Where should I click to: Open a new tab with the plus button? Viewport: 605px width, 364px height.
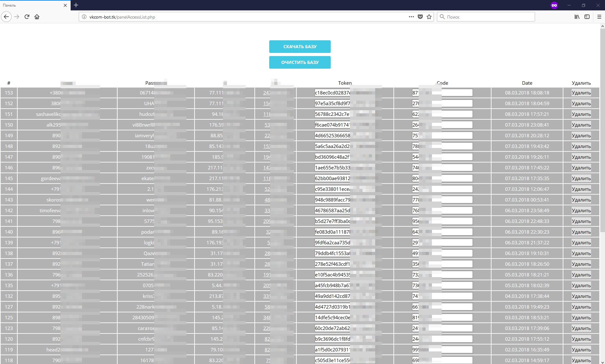coord(76,5)
